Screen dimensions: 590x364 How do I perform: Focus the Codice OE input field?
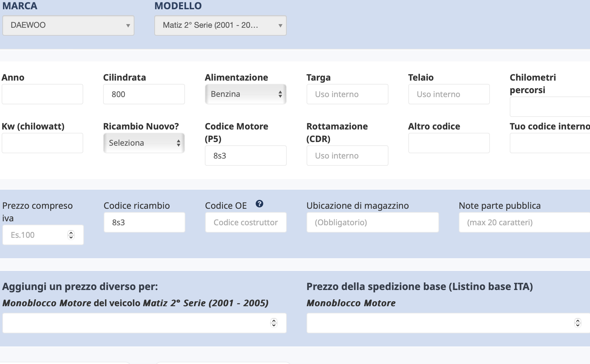click(x=246, y=222)
